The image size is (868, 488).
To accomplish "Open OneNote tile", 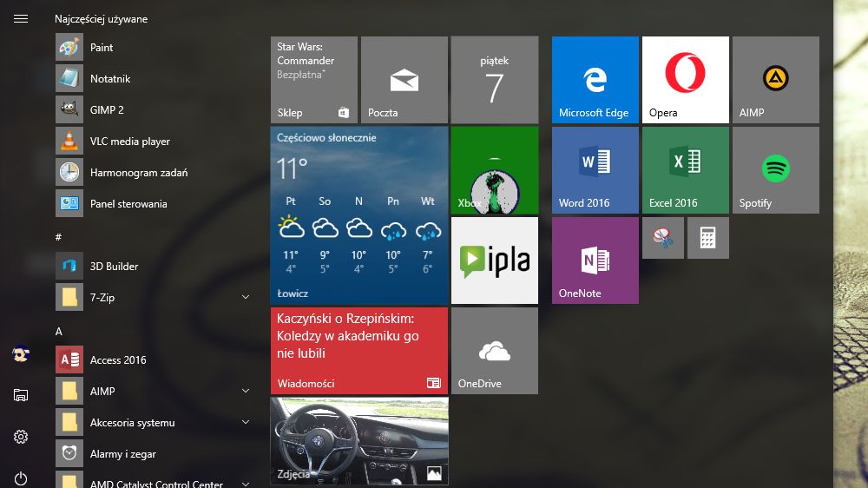I will coord(595,260).
